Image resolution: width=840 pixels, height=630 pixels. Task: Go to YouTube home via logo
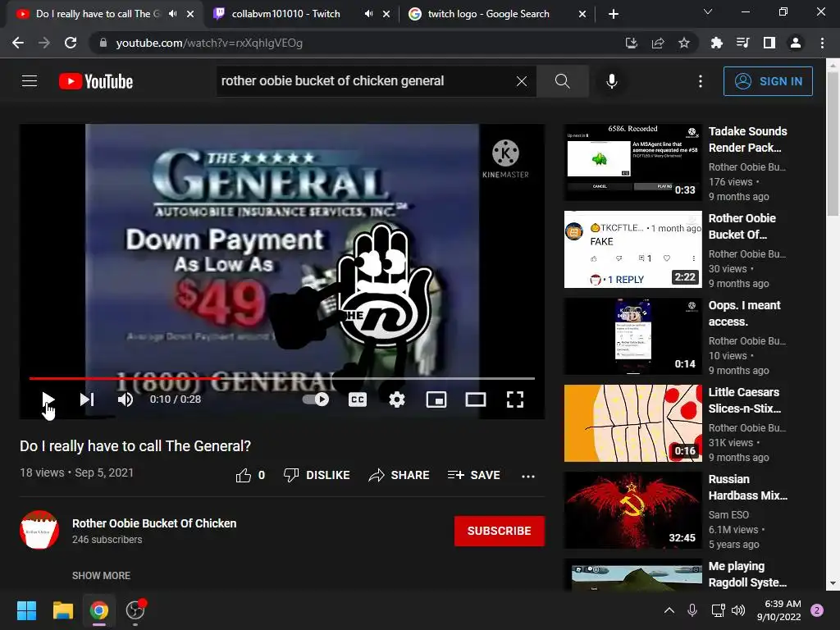click(x=96, y=81)
